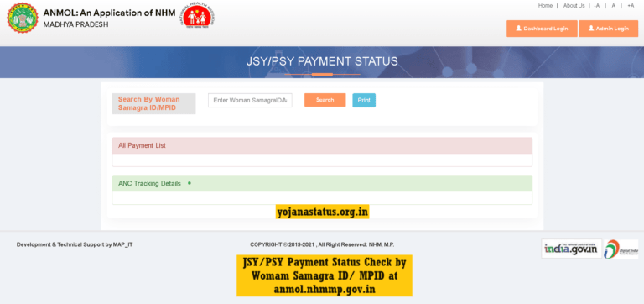Click the orange Search button
This screenshot has width=644, height=304.
(325, 100)
